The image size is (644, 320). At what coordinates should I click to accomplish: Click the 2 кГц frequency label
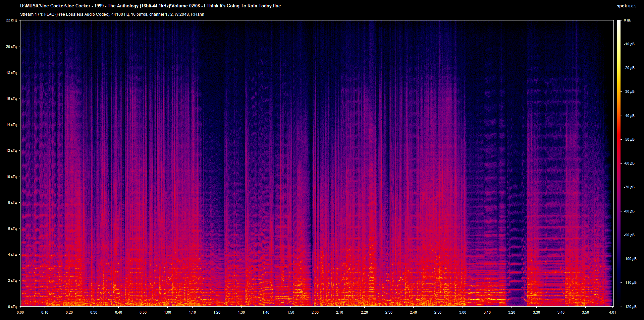coord(12,280)
